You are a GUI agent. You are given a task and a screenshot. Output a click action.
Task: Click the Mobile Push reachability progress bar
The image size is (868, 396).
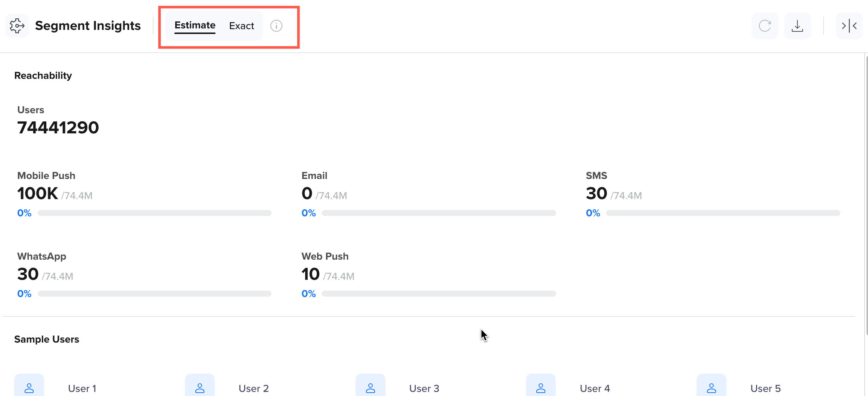[155, 213]
